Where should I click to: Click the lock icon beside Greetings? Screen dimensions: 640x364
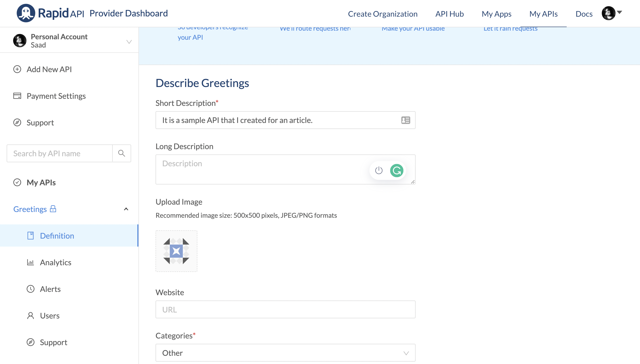pos(53,209)
